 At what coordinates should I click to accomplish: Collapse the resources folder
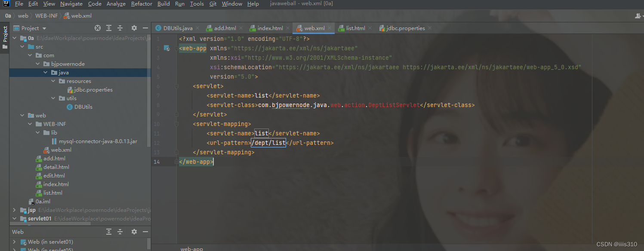tap(53, 81)
